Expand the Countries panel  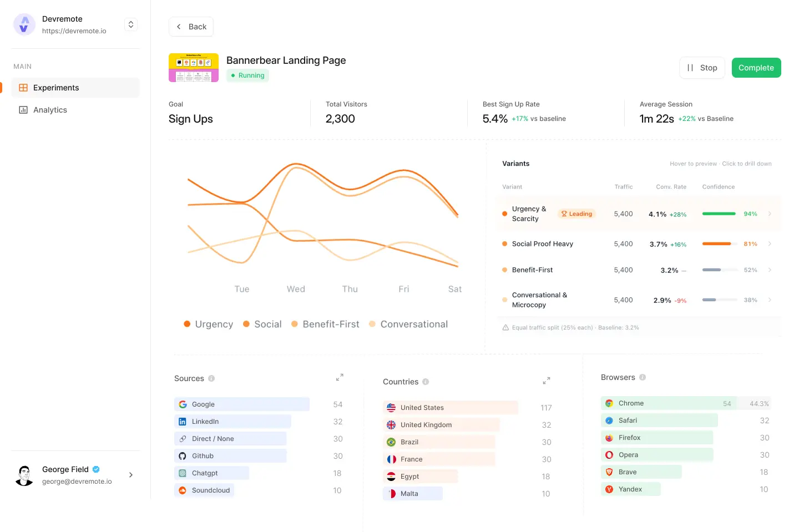(547, 381)
